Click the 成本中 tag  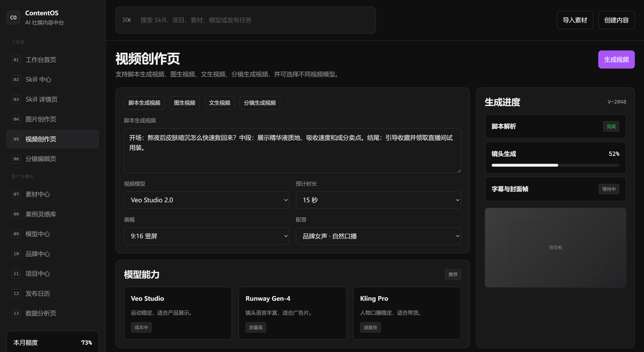(x=141, y=327)
